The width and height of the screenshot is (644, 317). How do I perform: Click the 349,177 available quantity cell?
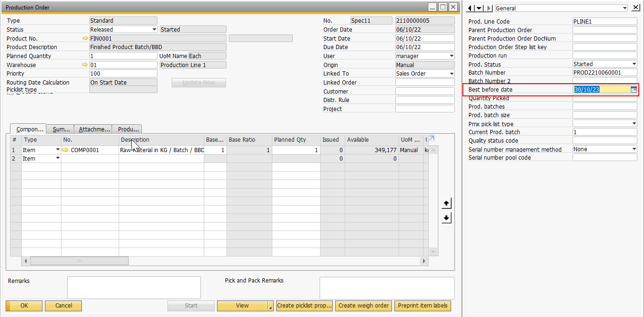pyautogui.click(x=372, y=150)
